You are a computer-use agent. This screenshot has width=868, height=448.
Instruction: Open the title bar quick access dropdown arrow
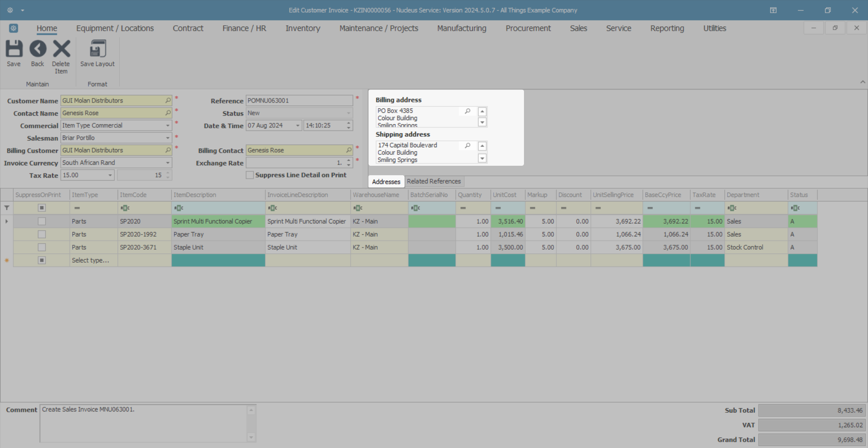23,10
